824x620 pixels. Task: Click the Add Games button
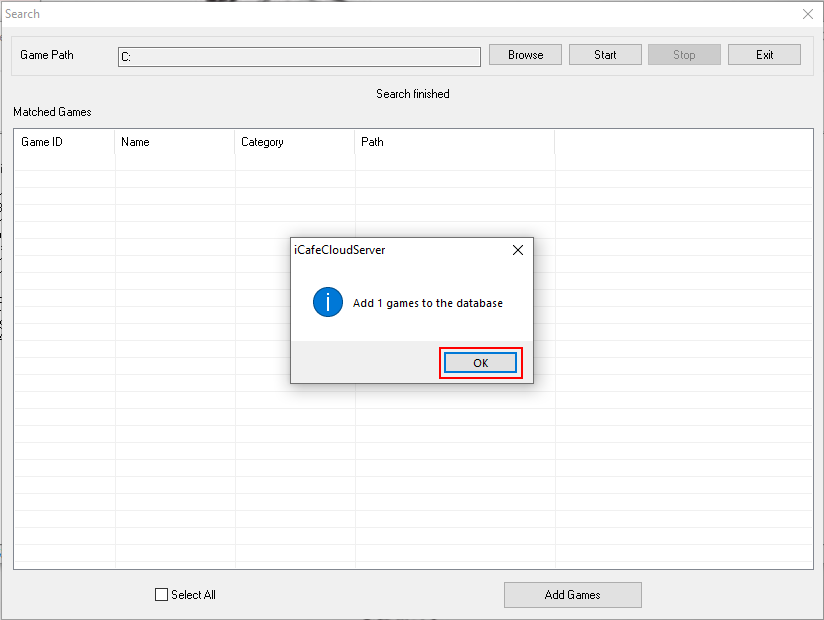[x=572, y=595]
